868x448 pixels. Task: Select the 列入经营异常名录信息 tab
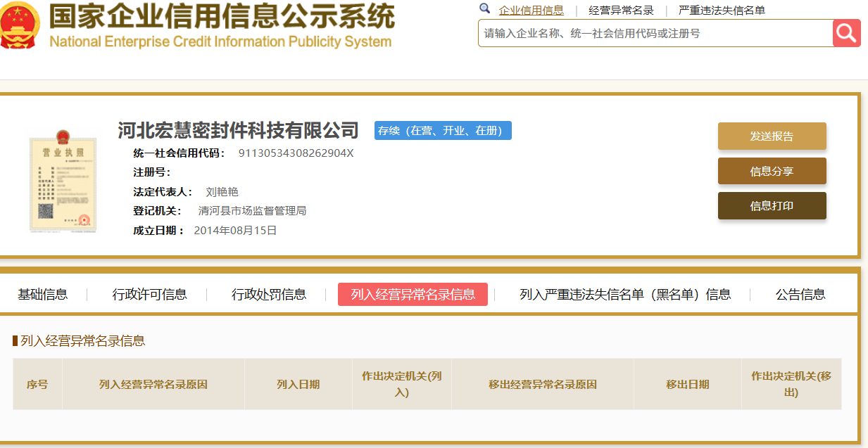413,295
